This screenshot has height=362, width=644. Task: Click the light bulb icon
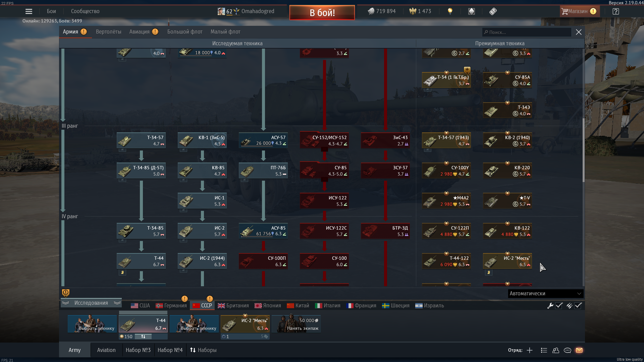coord(450,11)
